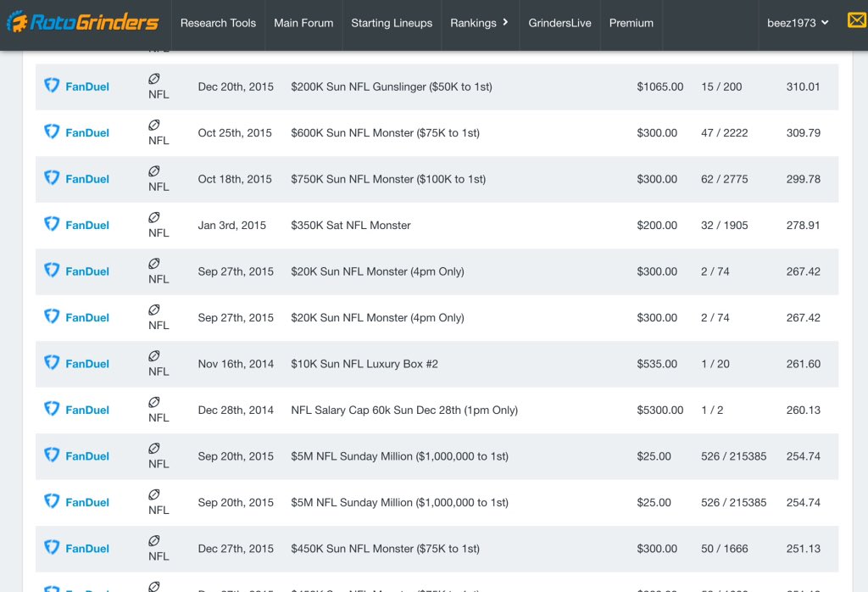Click the 261.60 score value
Viewport: 868px width, 592px height.
point(804,364)
